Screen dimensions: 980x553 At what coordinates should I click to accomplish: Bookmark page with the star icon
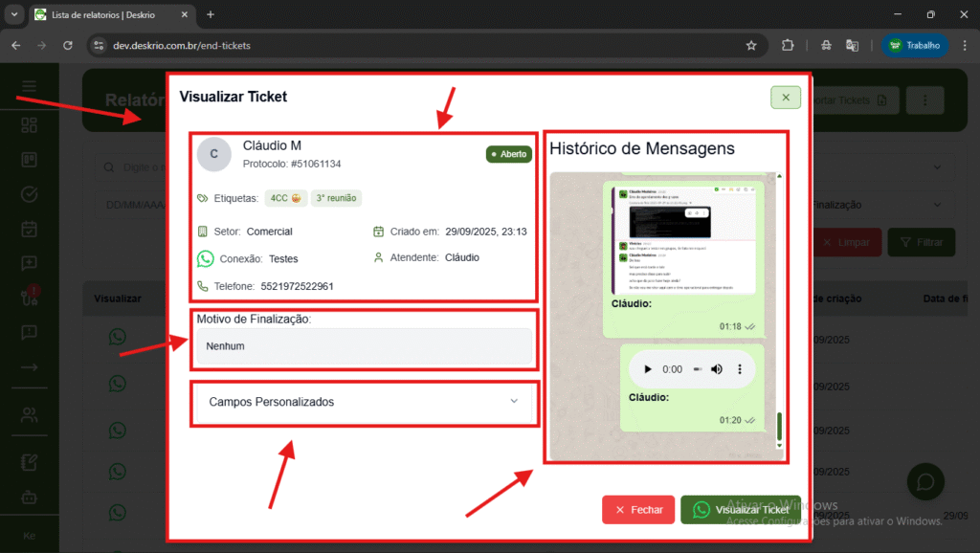tap(751, 45)
